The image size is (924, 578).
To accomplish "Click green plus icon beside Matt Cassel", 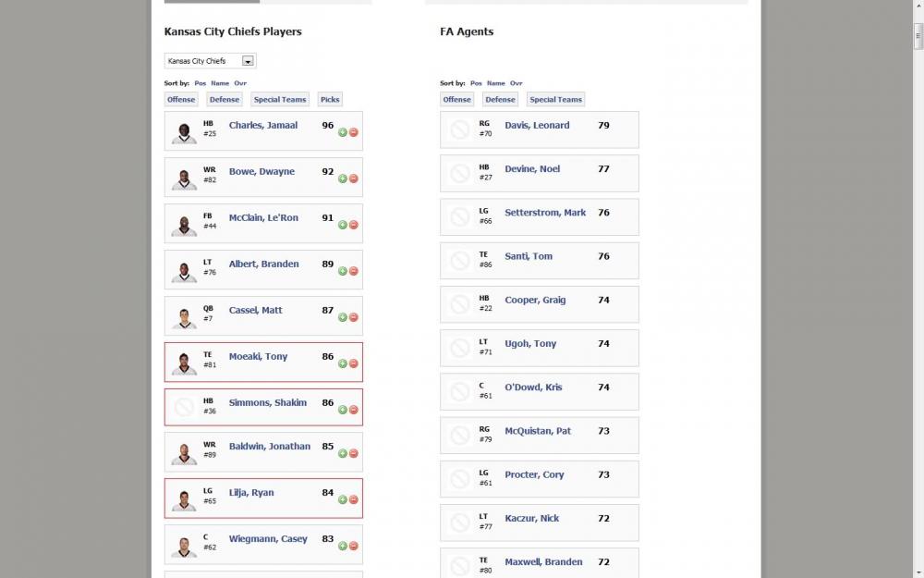I will tap(343, 317).
